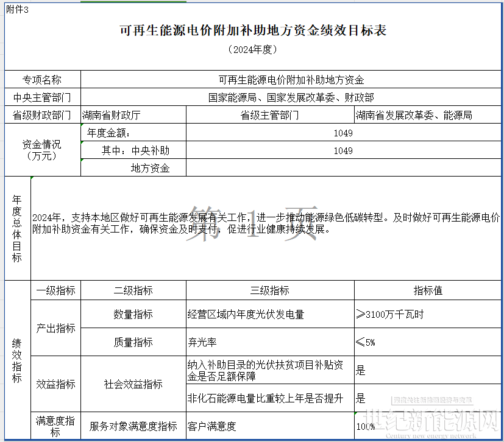Click the '是' value for 光伏扶贫项目补贴
This screenshot has width=504, height=442.
pyautogui.click(x=428, y=370)
